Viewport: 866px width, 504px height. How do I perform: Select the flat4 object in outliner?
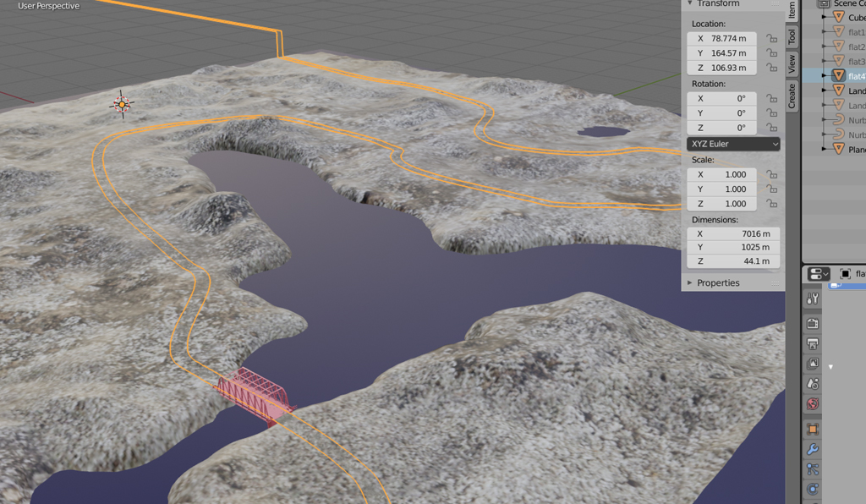click(856, 76)
